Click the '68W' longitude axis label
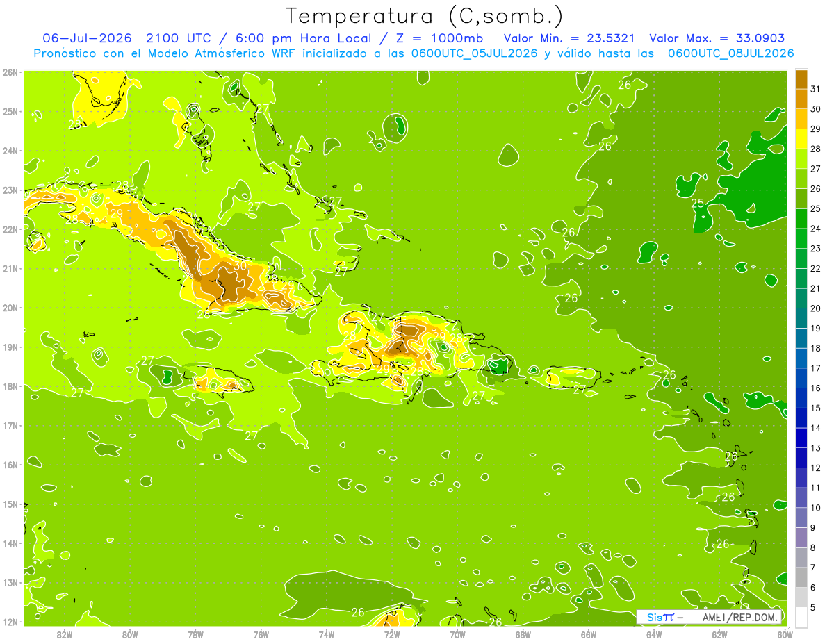 523,634
